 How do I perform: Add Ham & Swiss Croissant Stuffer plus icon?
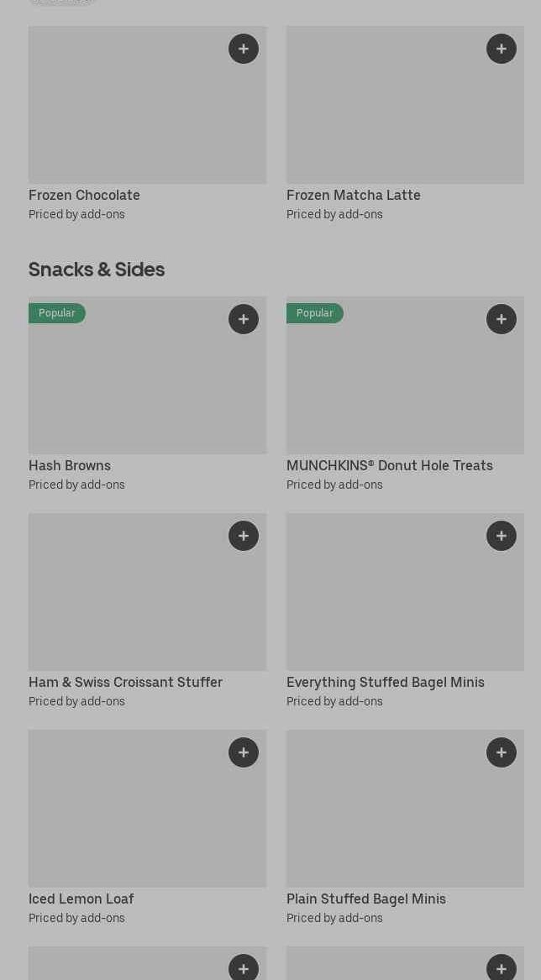(244, 536)
